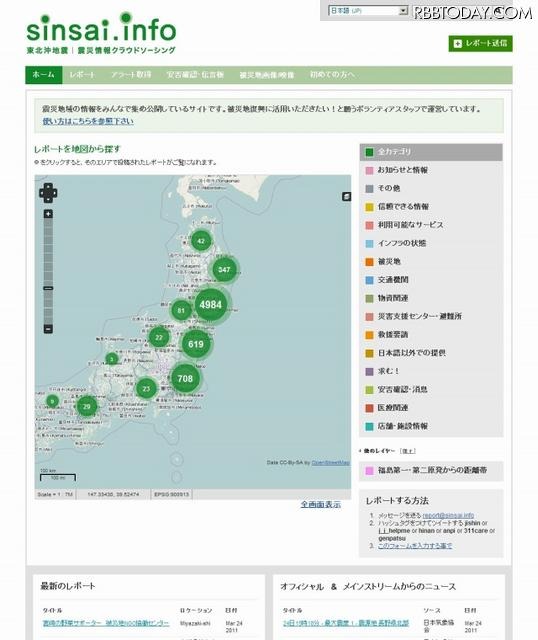Click the report@sinsai.info email link

coord(448,516)
